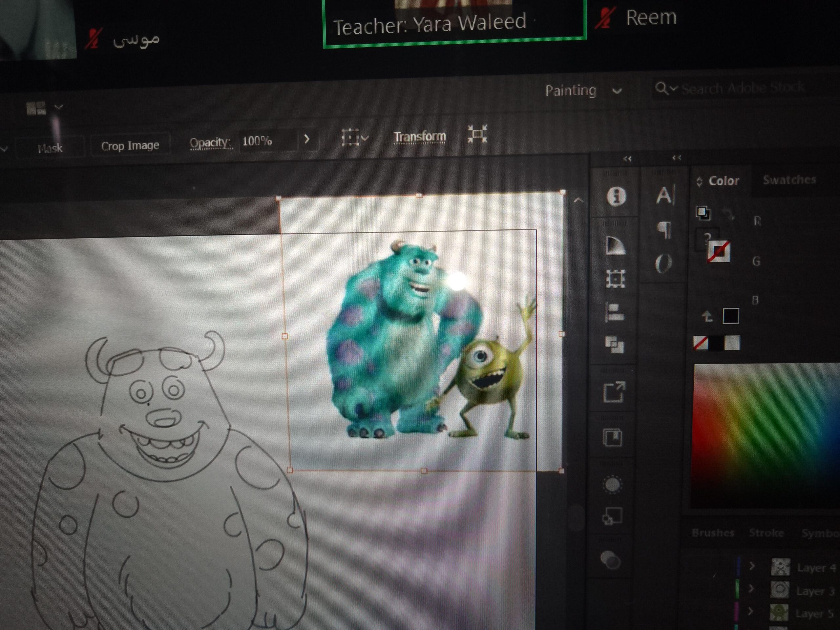
Task: Click the vertical scrollbar thumb beside canvas
Action: [x=577, y=517]
